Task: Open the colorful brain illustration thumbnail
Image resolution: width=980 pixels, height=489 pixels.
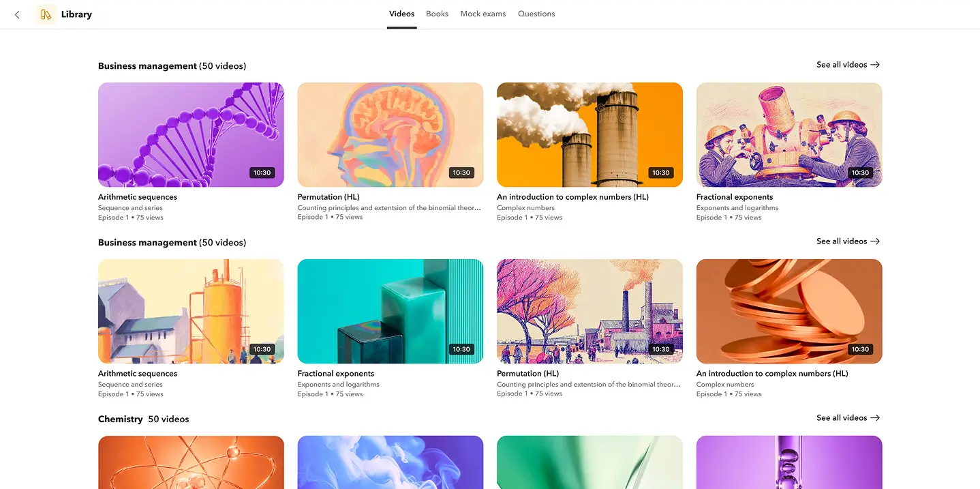Action: coord(390,134)
